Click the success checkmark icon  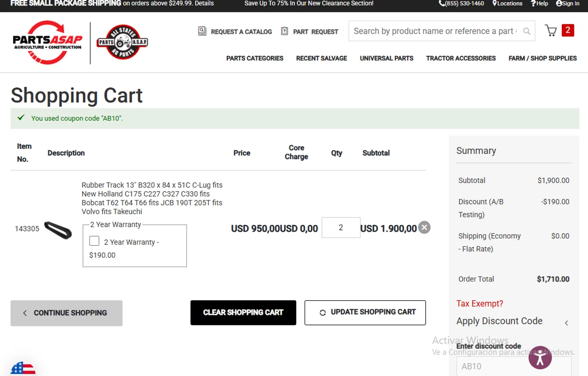(21, 117)
